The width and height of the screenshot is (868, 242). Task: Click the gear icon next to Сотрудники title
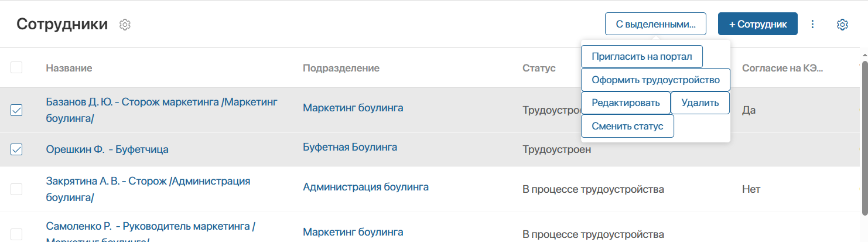coord(125,25)
